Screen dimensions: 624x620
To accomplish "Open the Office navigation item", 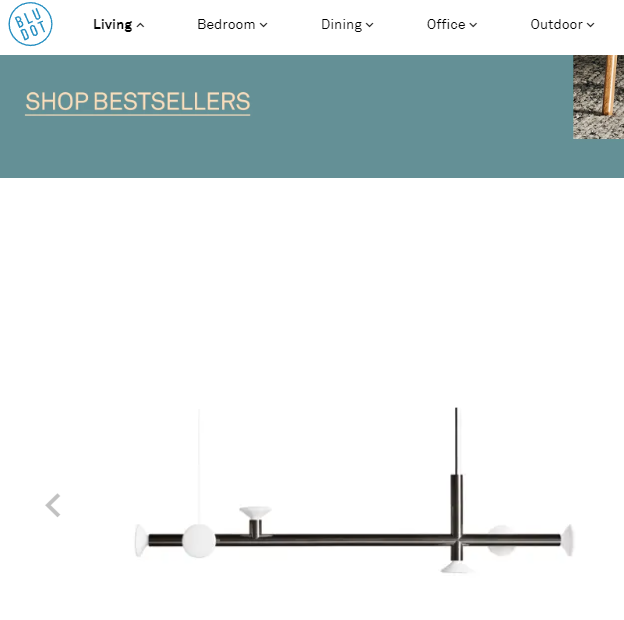I will pyautogui.click(x=446, y=24).
